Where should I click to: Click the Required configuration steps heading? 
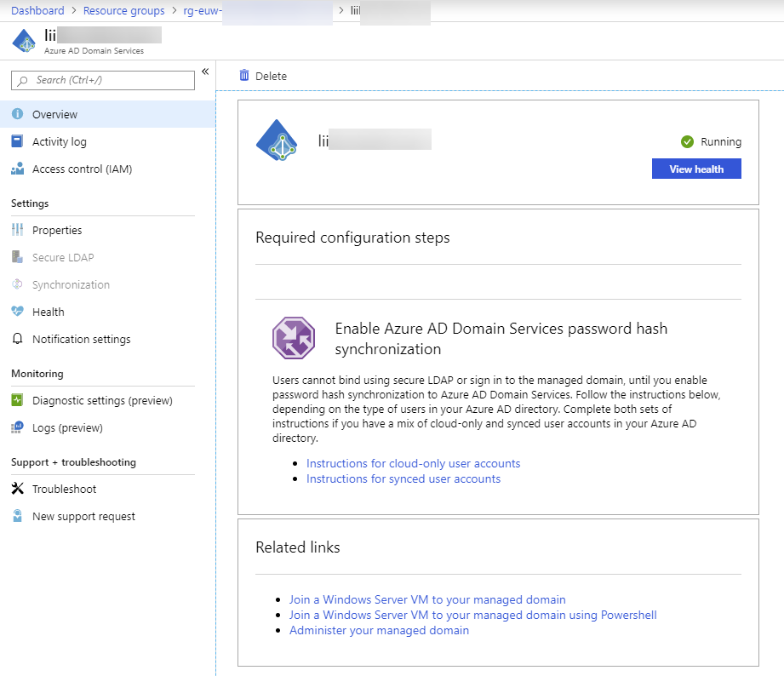click(352, 238)
